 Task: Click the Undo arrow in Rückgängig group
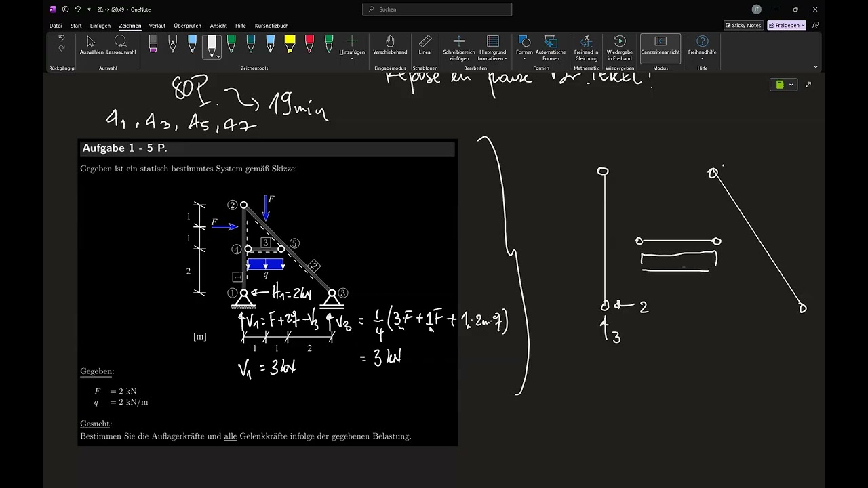62,39
